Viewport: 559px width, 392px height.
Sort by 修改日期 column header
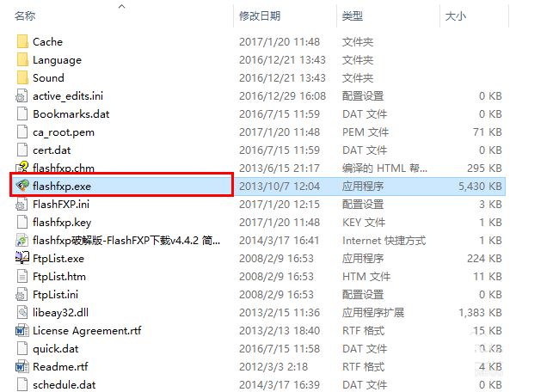point(260,16)
